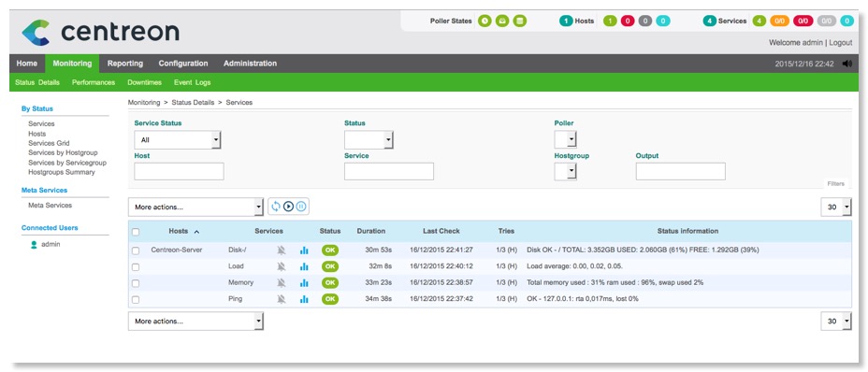This screenshot has height=372, width=868.
Task: Open the Hostgroups Summary sidebar link
Action: 62,172
